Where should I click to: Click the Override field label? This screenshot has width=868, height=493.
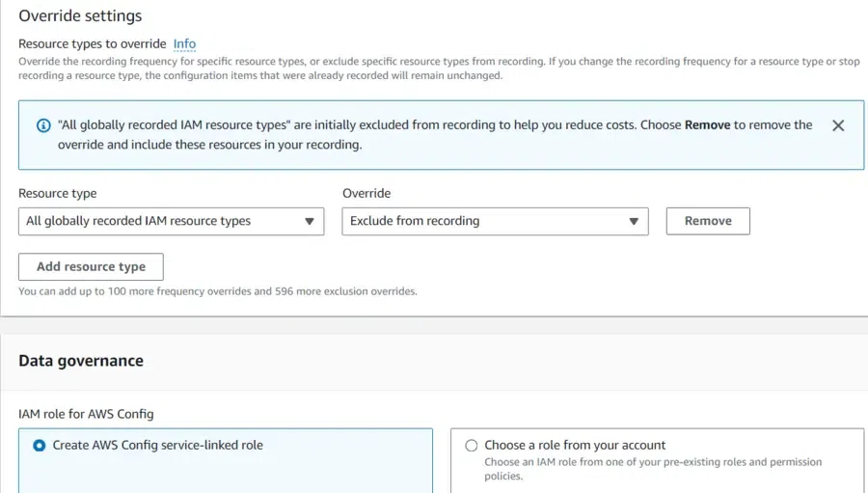point(366,193)
